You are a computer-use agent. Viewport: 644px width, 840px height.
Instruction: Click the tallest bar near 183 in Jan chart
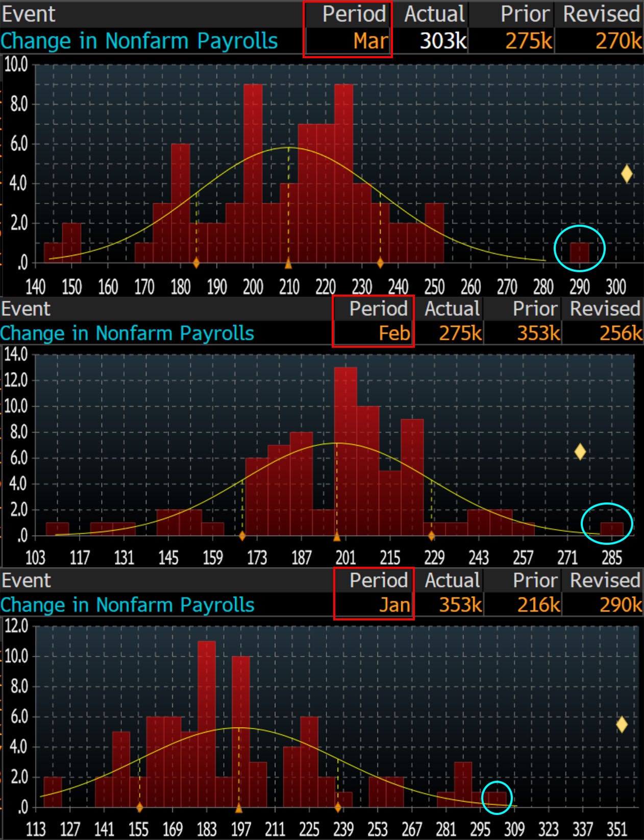207,724
